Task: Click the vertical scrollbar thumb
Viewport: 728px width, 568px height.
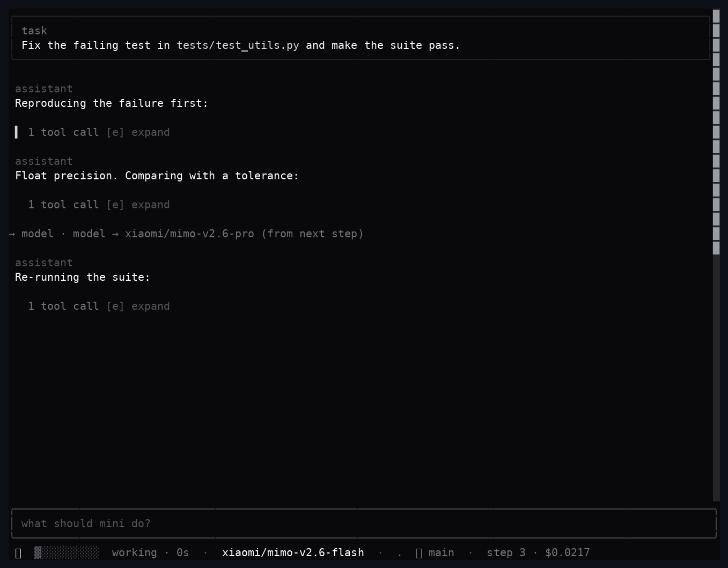Action: [716, 132]
